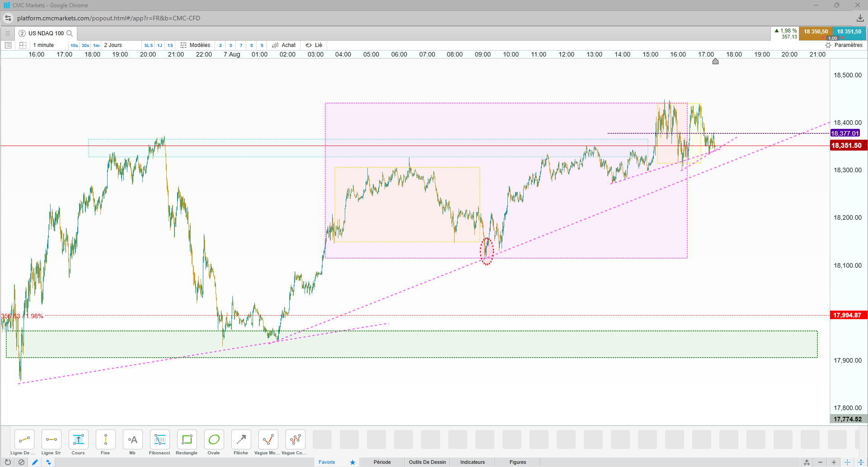
Task: Expand the Modèles templates menu
Action: click(x=195, y=45)
